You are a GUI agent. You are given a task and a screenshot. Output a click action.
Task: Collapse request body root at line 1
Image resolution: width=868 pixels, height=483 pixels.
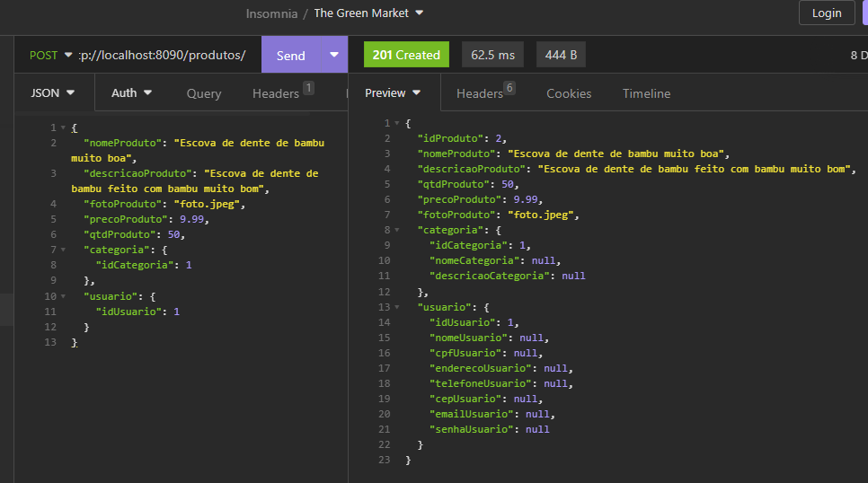(x=63, y=127)
